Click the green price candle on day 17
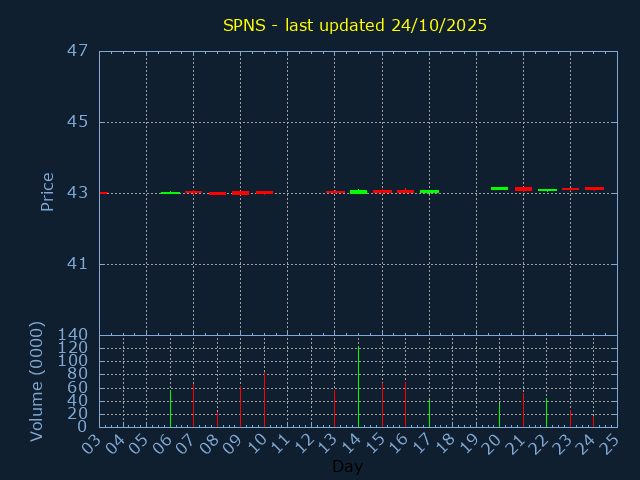This screenshot has width=640, height=480. pyautogui.click(x=429, y=191)
